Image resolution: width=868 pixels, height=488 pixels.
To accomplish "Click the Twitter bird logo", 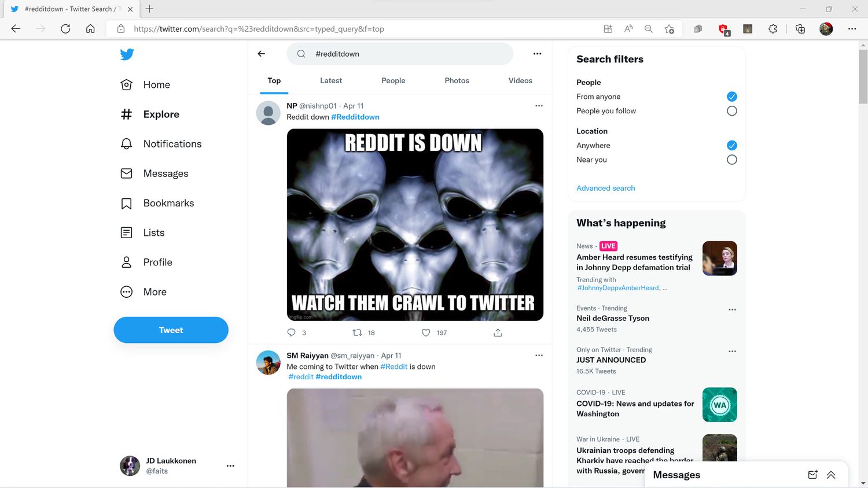I will pyautogui.click(x=127, y=54).
